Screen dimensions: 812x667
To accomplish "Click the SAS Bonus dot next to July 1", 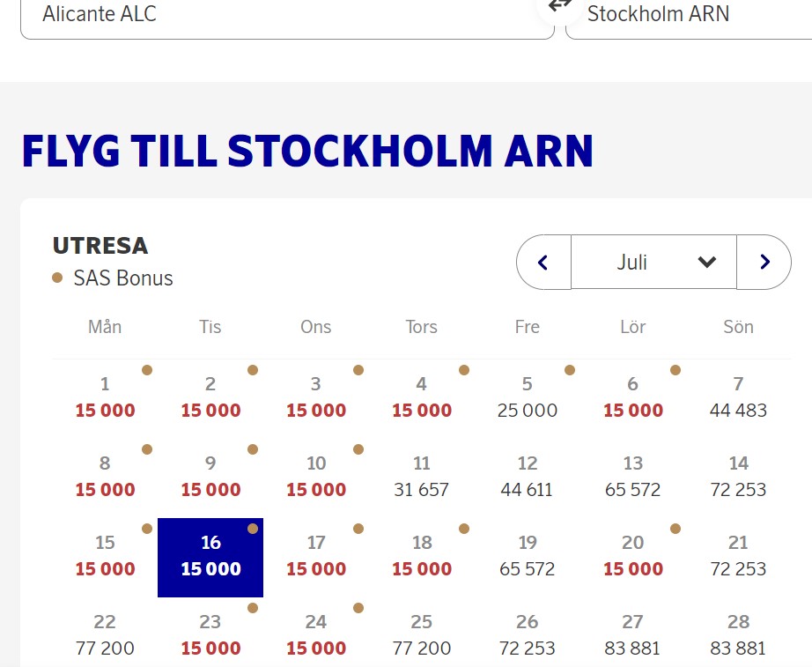I will [148, 371].
